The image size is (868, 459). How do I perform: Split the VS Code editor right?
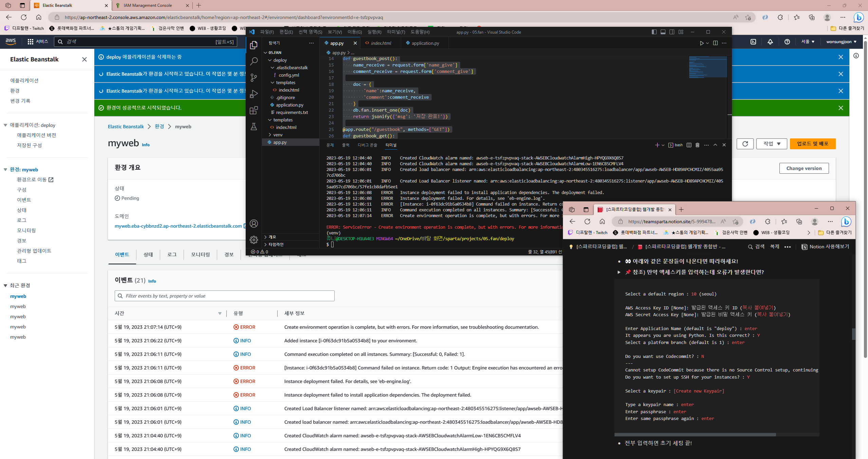point(715,43)
